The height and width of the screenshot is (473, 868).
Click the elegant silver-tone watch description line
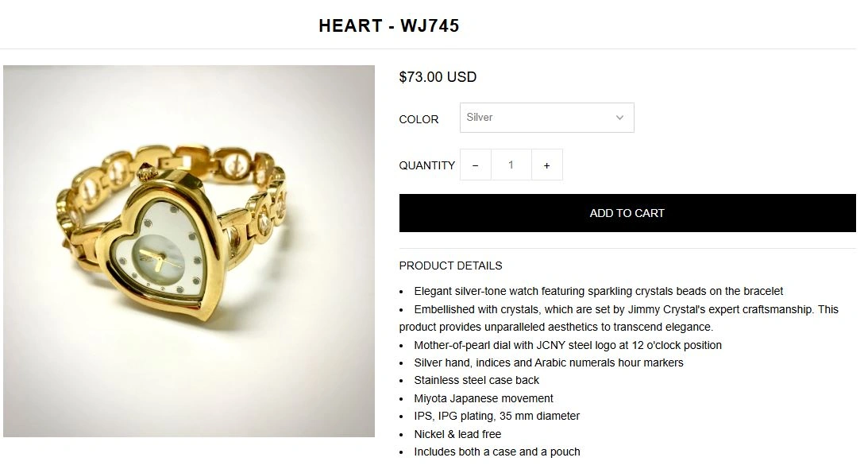(599, 291)
